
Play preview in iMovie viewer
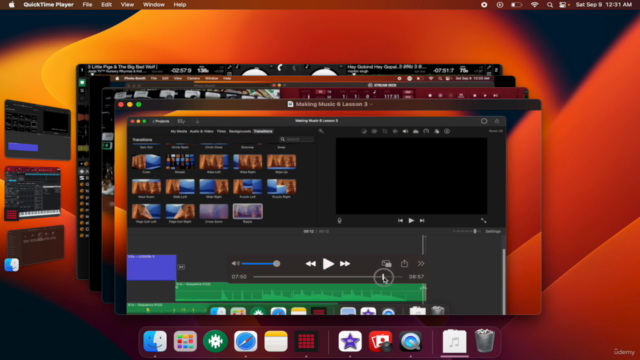411,220
